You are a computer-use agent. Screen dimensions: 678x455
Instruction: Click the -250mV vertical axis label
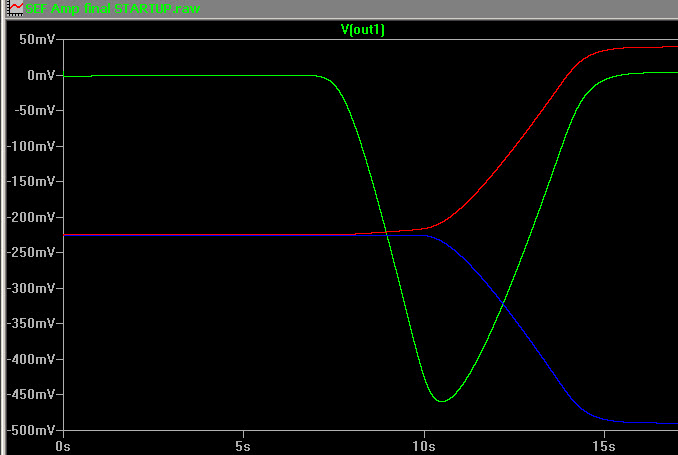click(31, 253)
